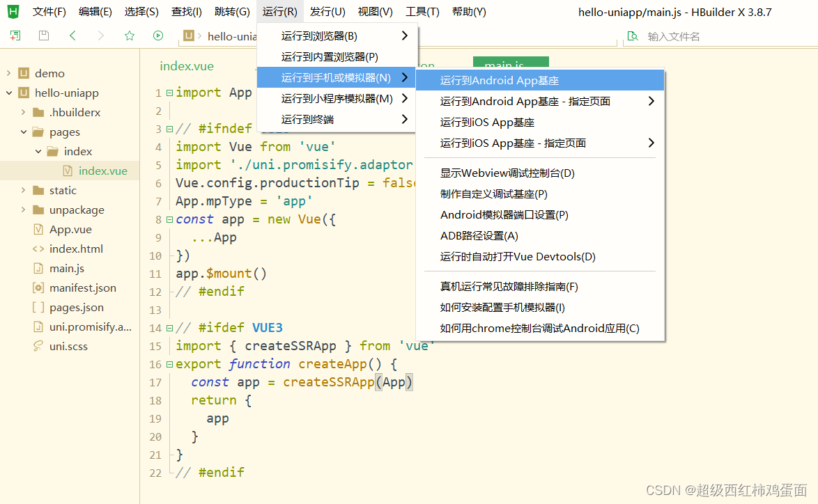Expand the demo project tree node
Screen dimensions: 818x504
pyautogui.click(x=9, y=73)
